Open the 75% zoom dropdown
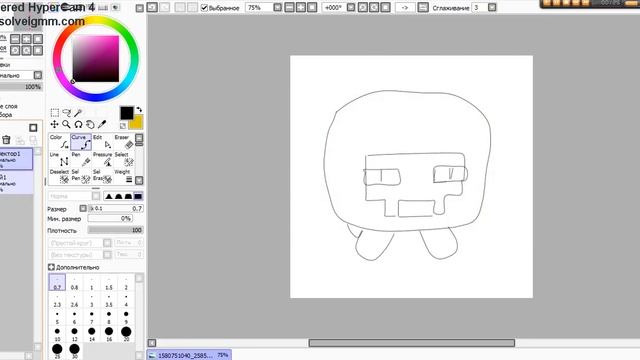Image resolution: width=640 pixels, height=360 pixels. point(278,7)
